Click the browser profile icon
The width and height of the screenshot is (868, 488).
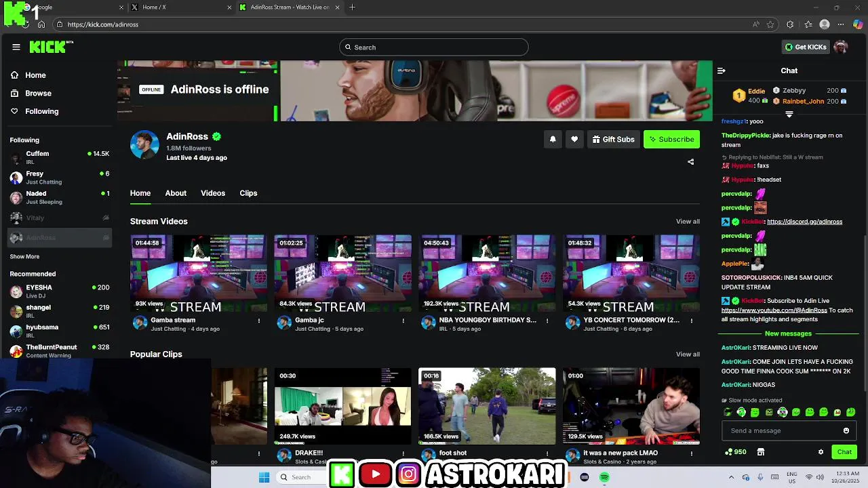(x=825, y=24)
